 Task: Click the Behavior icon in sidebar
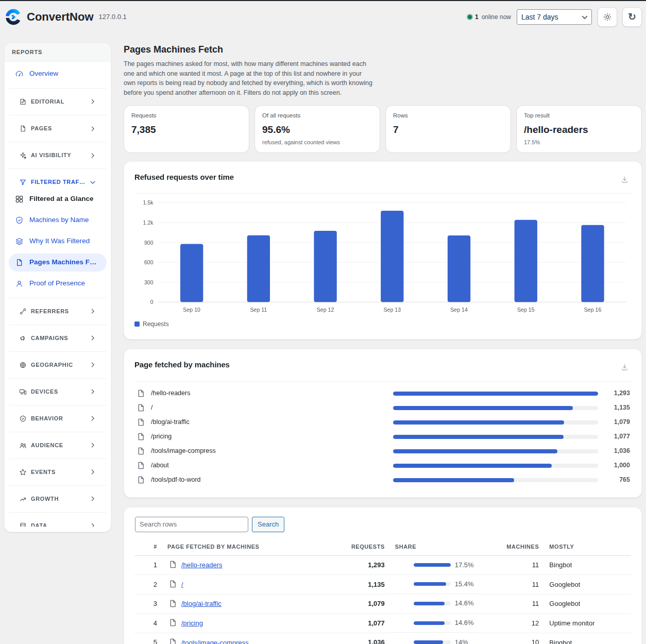23,419
